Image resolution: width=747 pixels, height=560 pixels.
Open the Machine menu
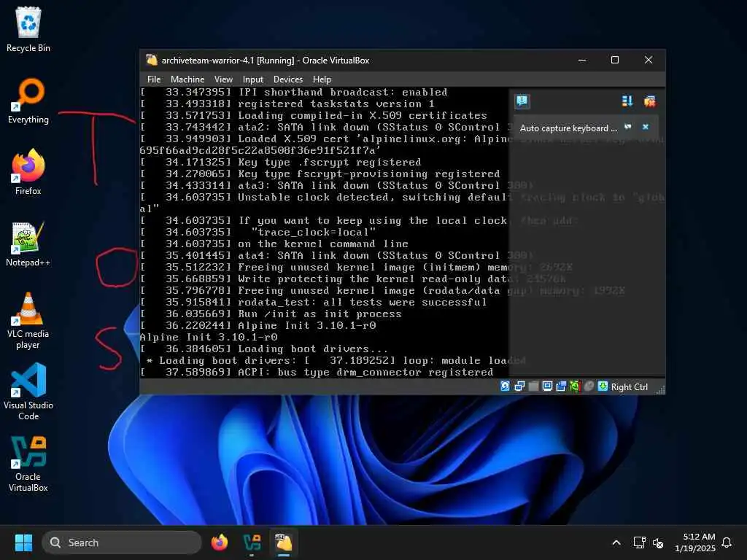click(x=187, y=79)
